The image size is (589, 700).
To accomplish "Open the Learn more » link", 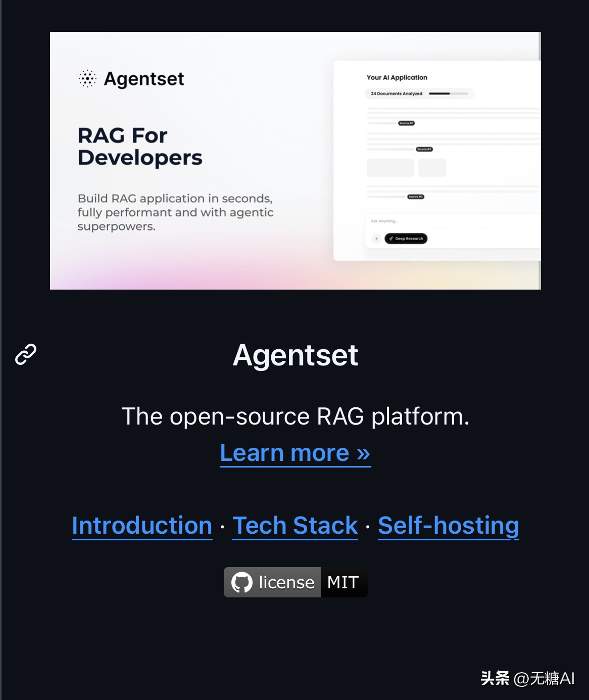I will tap(296, 453).
